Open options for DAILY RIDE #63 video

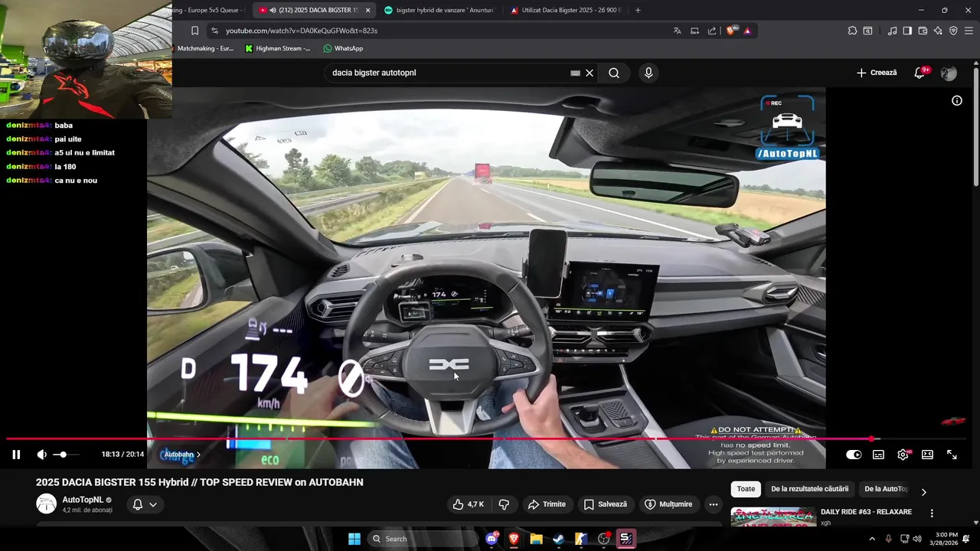pyautogui.click(x=932, y=514)
